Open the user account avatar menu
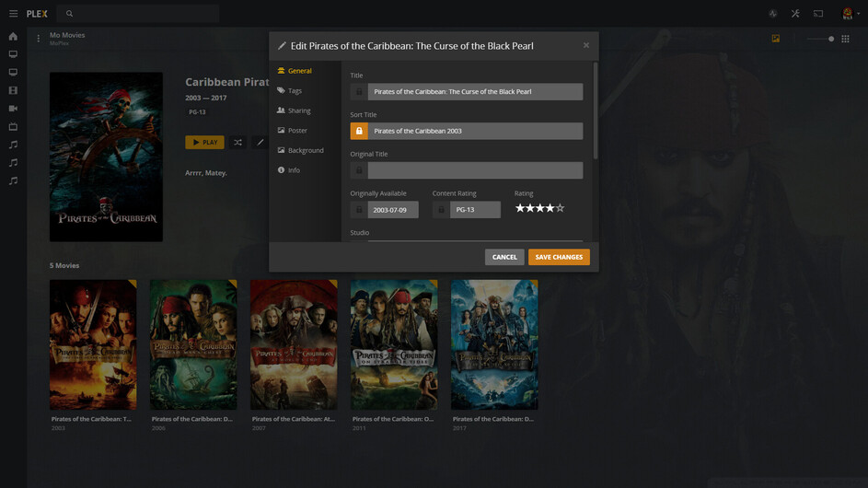The image size is (868, 488). (849, 13)
